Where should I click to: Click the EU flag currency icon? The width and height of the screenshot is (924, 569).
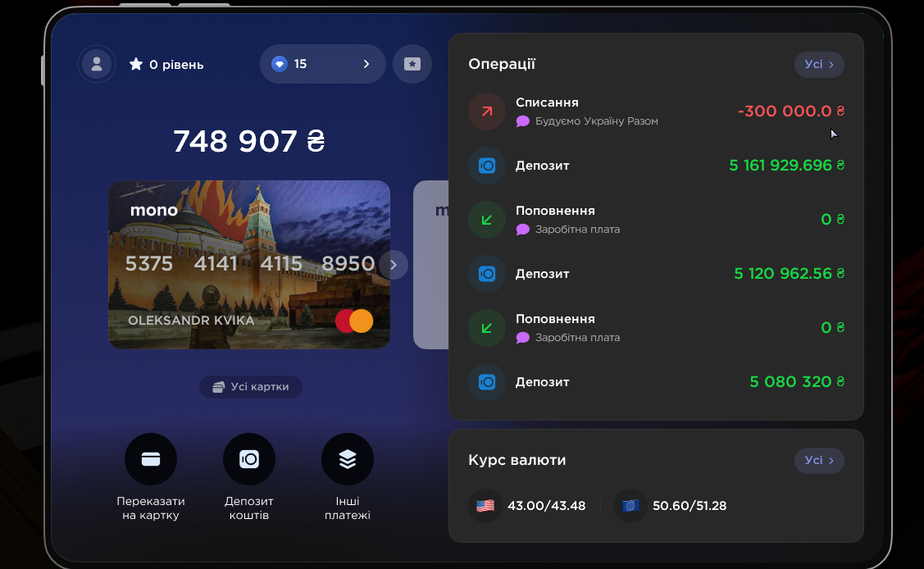[x=630, y=505]
